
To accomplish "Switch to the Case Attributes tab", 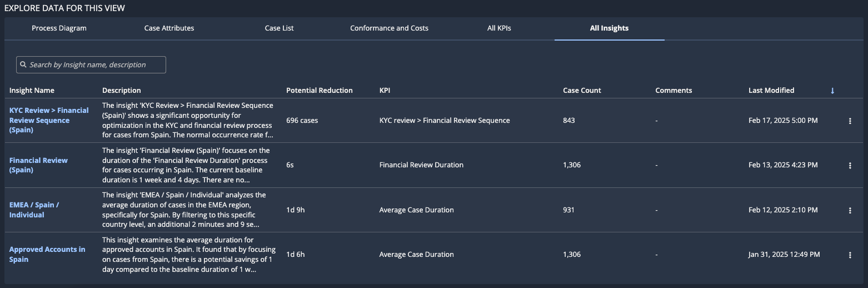I will tap(169, 28).
